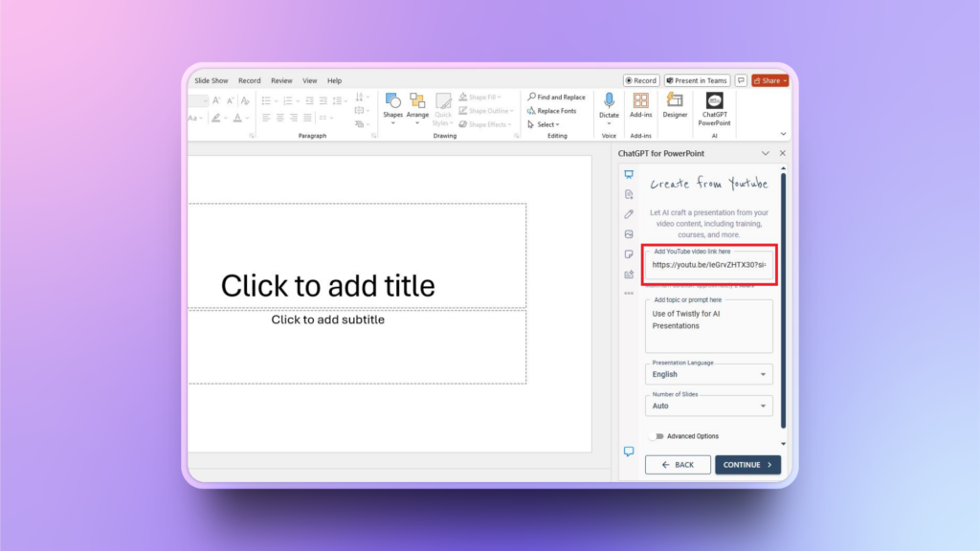
Task: Open the comments icon beside Share
Action: [741, 80]
